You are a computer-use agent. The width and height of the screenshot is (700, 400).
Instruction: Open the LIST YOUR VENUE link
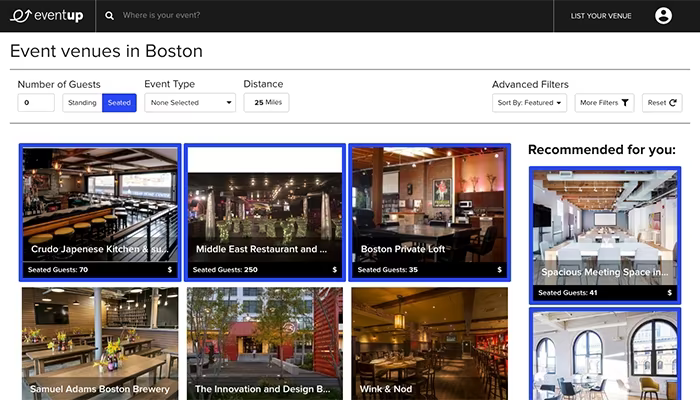pyautogui.click(x=601, y=16)
